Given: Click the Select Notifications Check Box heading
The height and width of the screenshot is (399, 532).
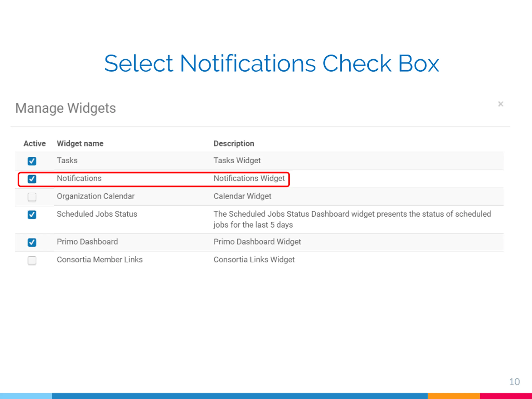Looking at the screenshot, I should pos(272,63).
